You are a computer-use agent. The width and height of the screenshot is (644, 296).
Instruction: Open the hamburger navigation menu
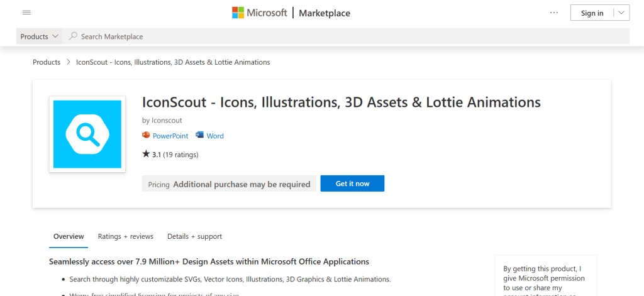coord(26,13)
